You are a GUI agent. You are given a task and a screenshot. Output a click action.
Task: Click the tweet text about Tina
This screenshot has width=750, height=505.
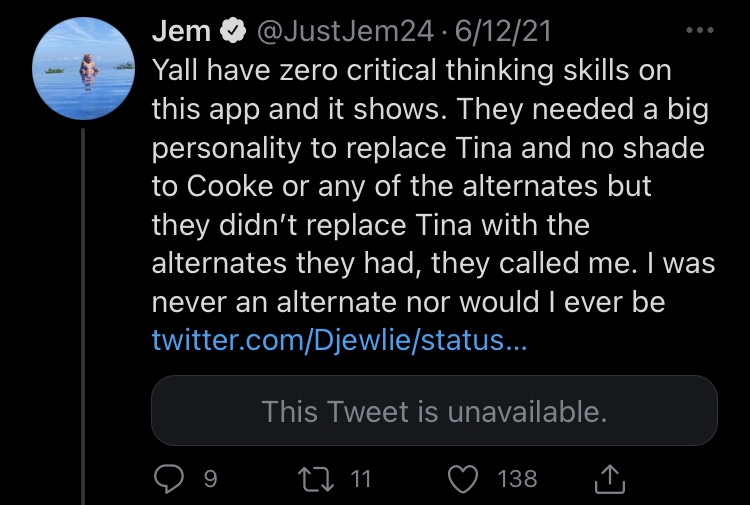[x=433, y=186]
